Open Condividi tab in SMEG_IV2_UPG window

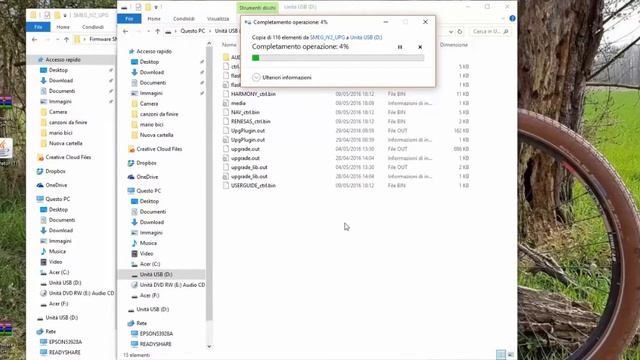pos(93,27)
